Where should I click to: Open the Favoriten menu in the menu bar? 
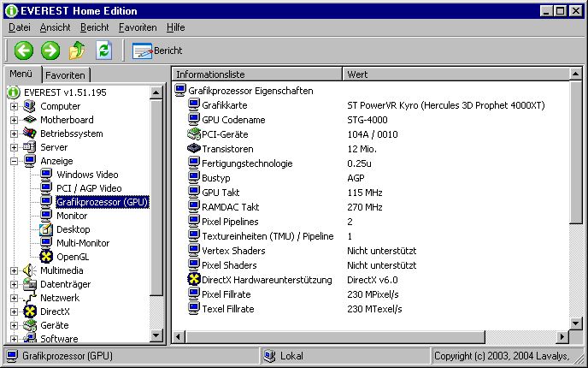point(138,27)
